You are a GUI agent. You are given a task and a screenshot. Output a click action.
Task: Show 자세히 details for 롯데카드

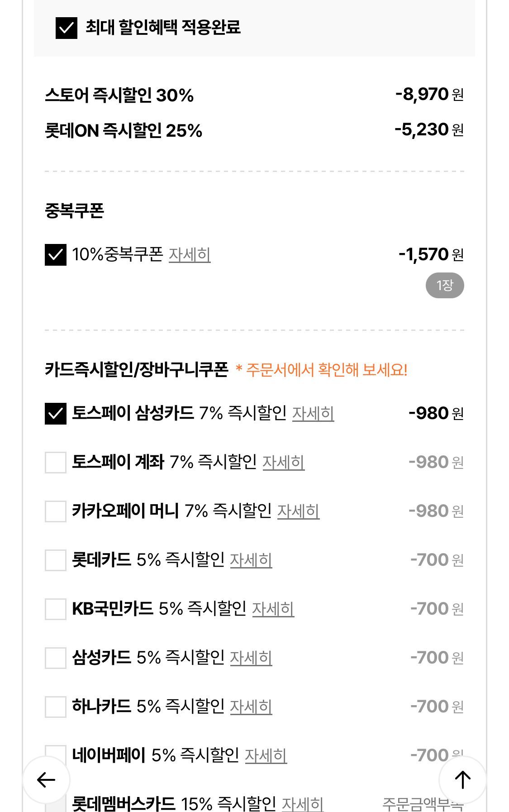251,560
